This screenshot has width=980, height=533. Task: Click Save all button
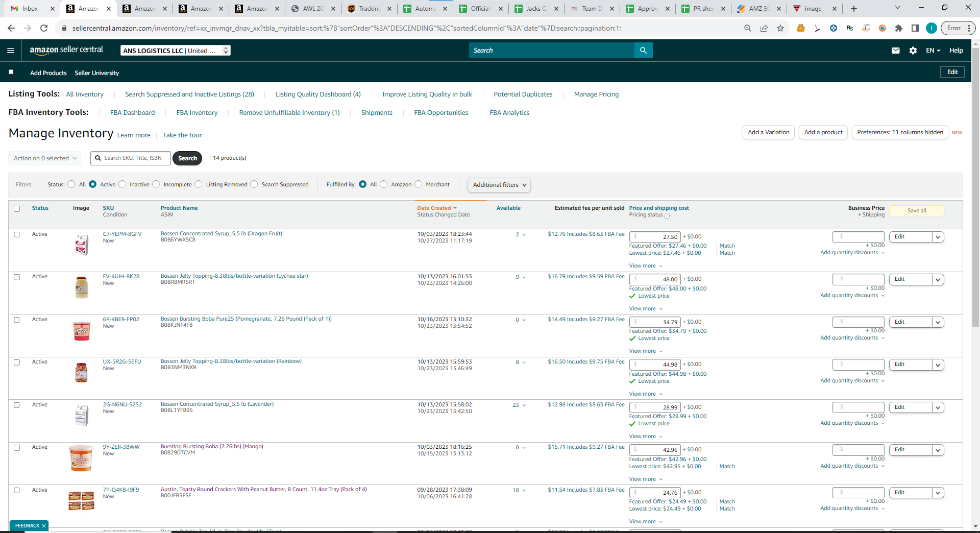[x=917, y=211]
